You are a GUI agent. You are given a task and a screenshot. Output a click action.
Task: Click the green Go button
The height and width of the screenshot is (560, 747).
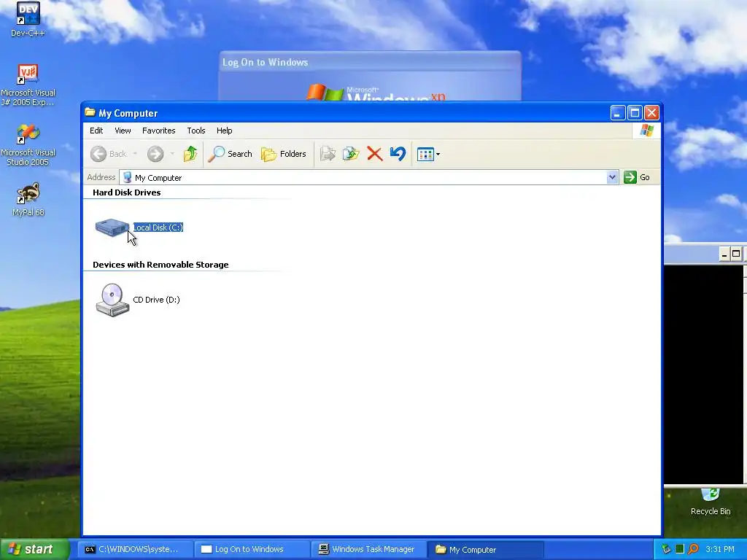pos(637,177)
